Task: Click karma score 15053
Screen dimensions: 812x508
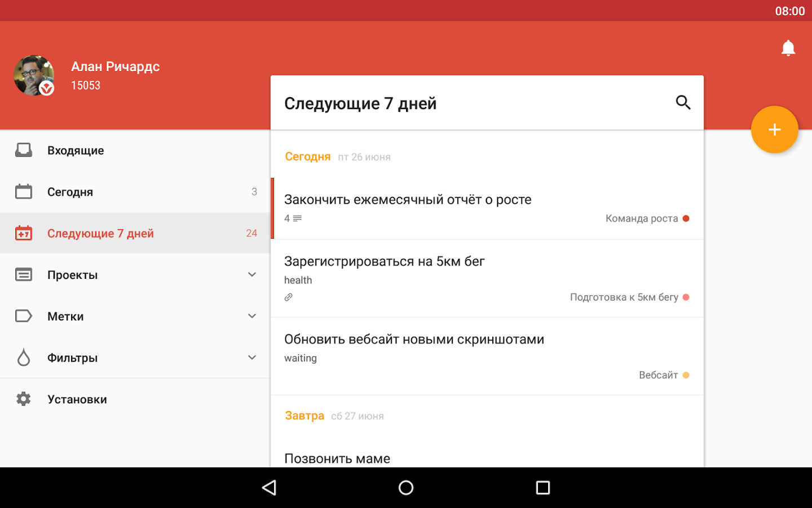Action: [86, 85]
